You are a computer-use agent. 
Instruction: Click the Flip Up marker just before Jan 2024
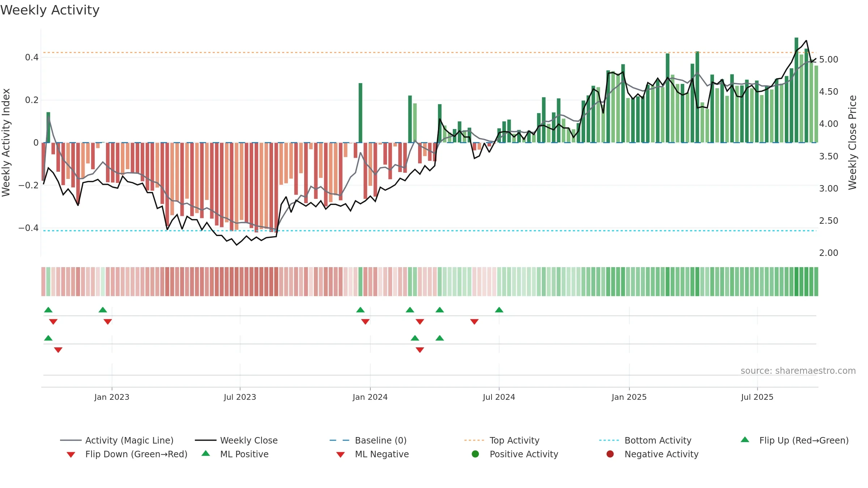(360, 310)
